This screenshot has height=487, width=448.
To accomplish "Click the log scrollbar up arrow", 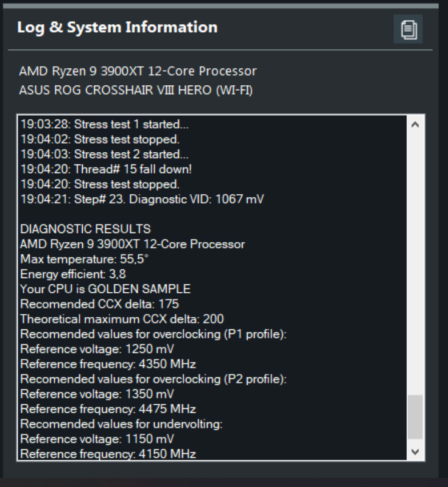I will 415,125.
